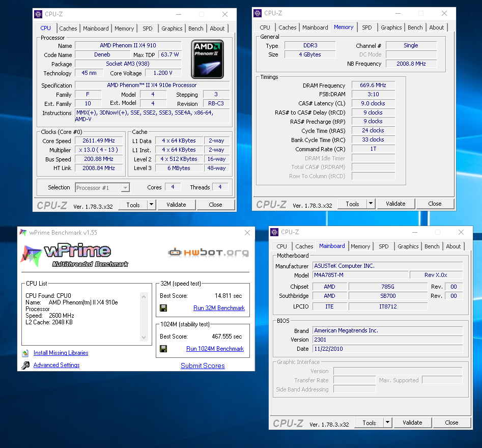Click the Manufacturer ASUSTeK Computer INC. field

388,266
